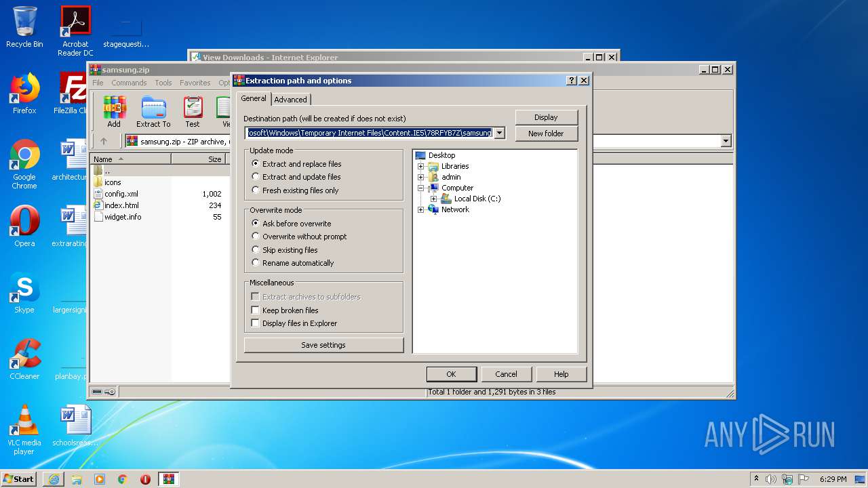Screen dimensions: 868x488
Task: Select Skip existing files option
Action: [284, 250]
